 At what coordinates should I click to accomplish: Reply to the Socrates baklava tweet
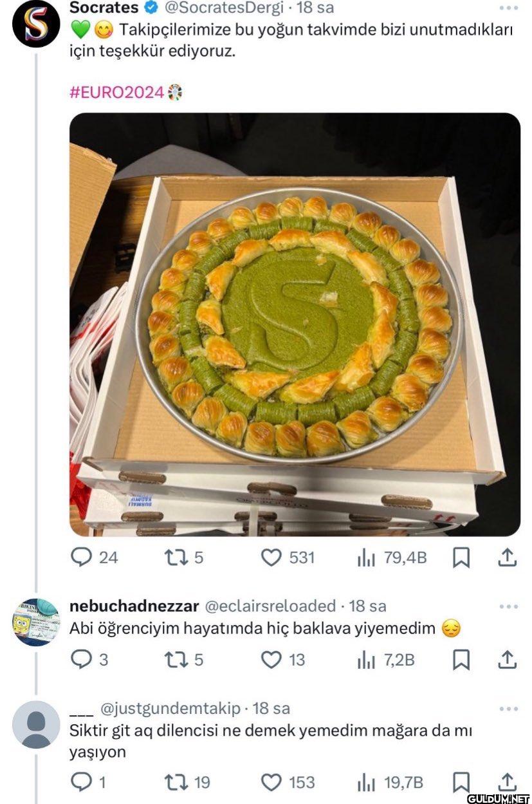(81, 557)
